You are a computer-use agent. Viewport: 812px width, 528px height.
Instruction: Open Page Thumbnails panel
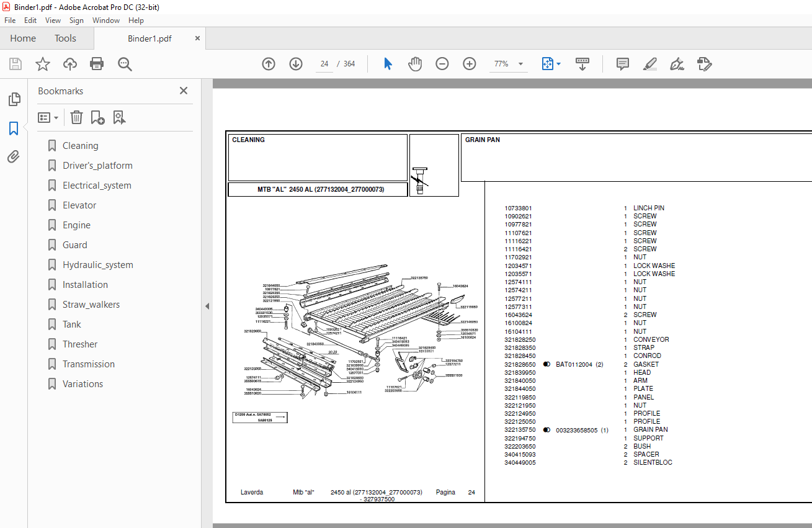14,99
